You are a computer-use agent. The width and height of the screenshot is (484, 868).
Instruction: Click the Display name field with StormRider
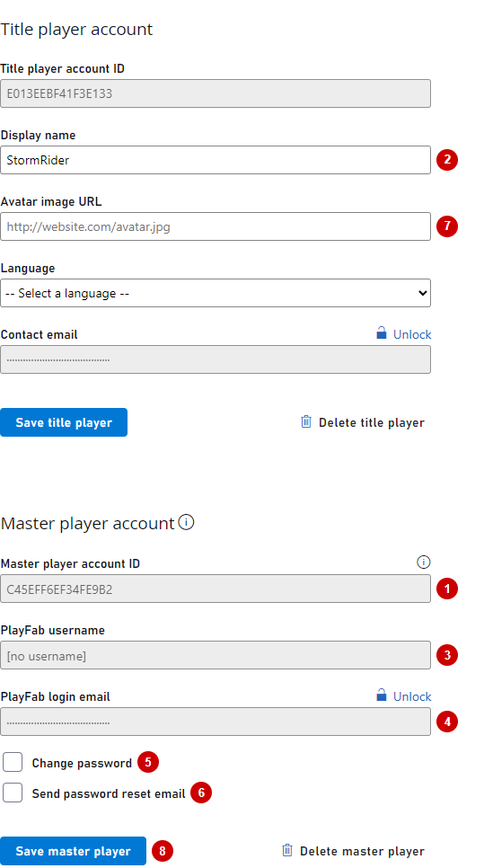coord(216,160)
